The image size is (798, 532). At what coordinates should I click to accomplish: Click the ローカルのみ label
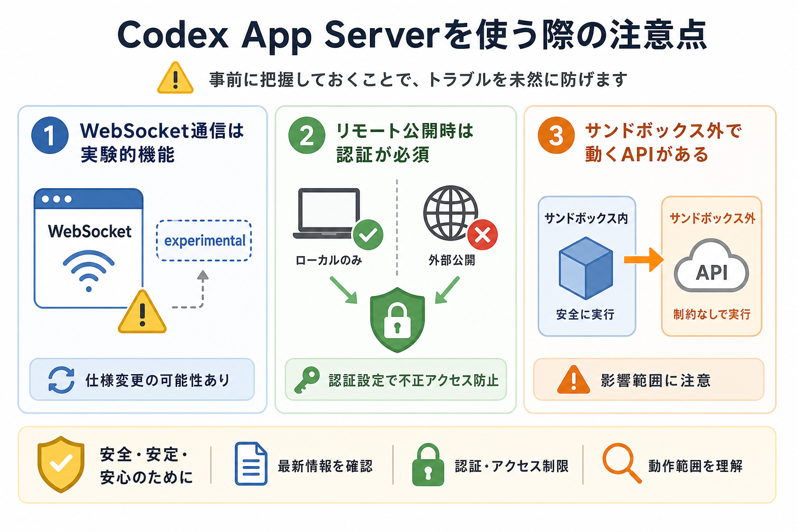[x=329, y=260]
